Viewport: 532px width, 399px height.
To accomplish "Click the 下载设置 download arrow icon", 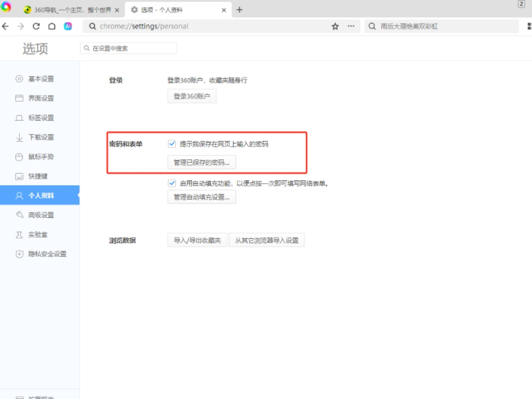I will click(x=19, y=137).
